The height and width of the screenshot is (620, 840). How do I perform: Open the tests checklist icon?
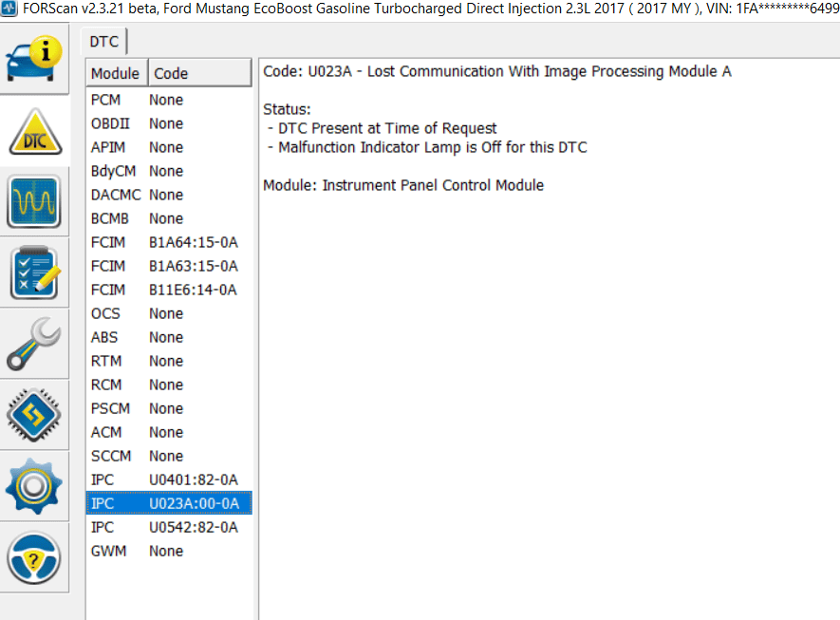click(x=34, y=272)
